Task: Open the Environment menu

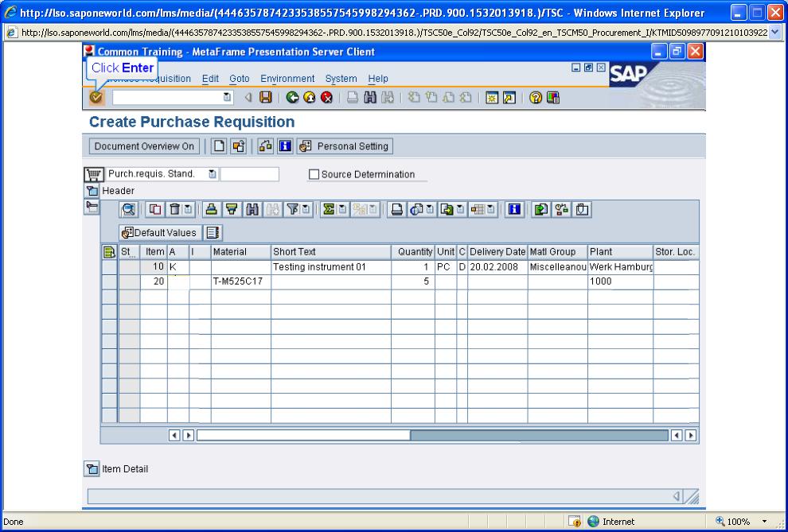Action: pyautogui.click(x=287, y=78)
